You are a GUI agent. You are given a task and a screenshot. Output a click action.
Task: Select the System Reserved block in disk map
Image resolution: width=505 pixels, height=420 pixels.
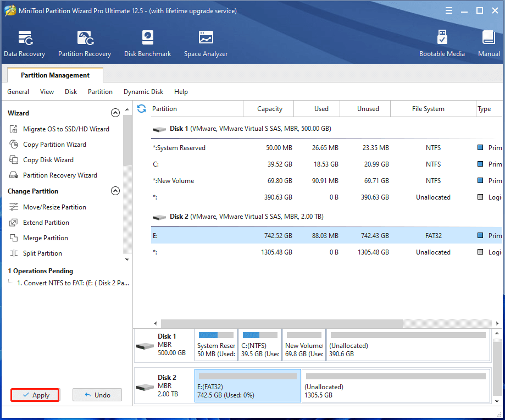(x=216, y=345)
